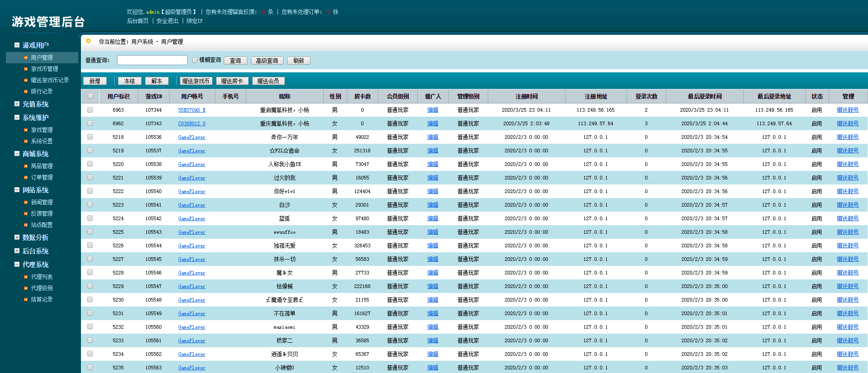Click the bullet icon next to 游戏币管理
Screen dimensions: 868x373
(x=26, y=69)
